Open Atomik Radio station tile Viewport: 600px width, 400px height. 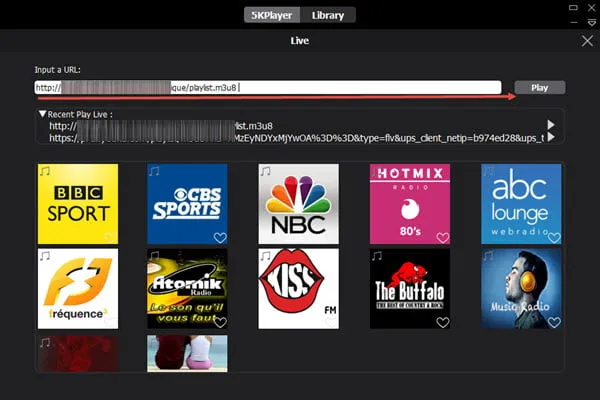click(187, 289)
